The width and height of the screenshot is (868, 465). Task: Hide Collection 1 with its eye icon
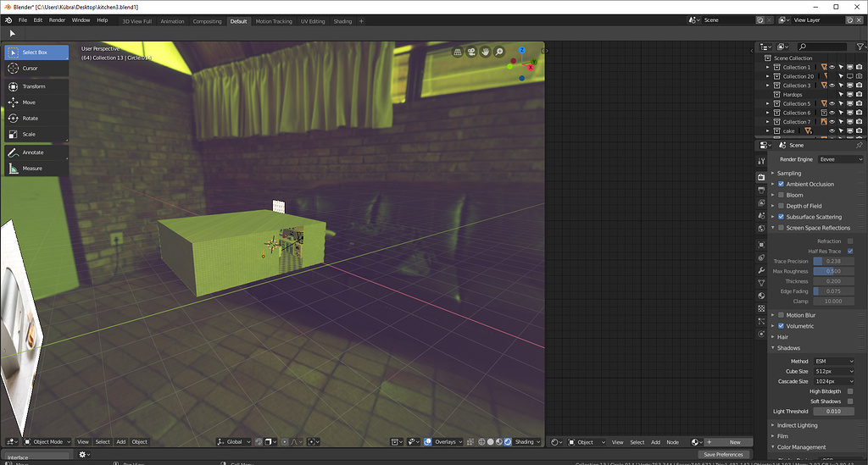pyautogui.click(x=832, y=68)
